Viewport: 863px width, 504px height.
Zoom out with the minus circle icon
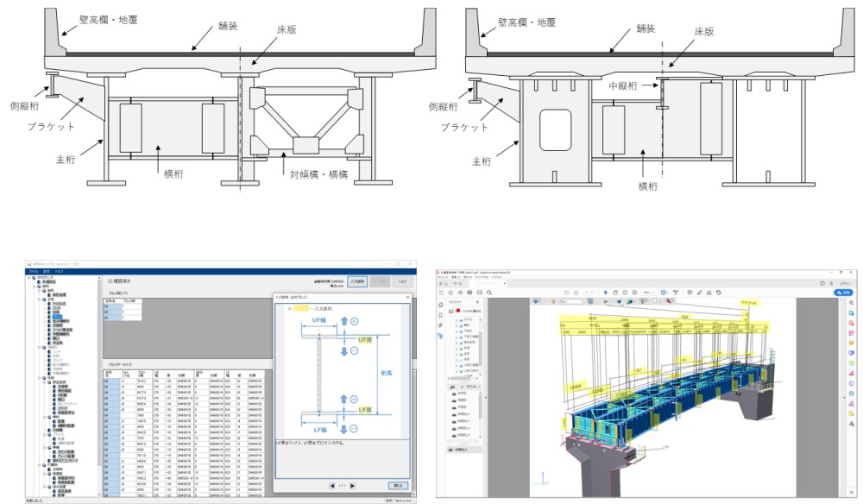point(625,293)
